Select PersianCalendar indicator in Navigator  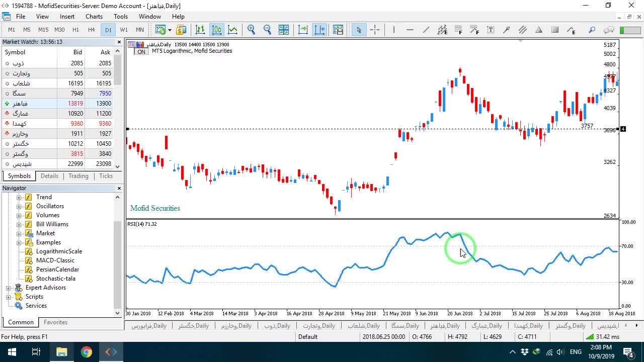point(57,269)
